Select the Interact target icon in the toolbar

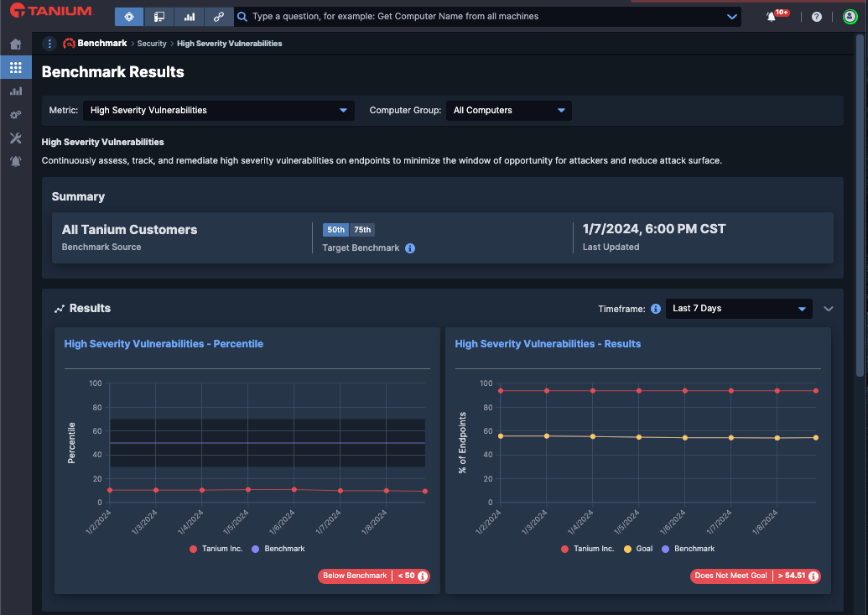coord(129,17)
